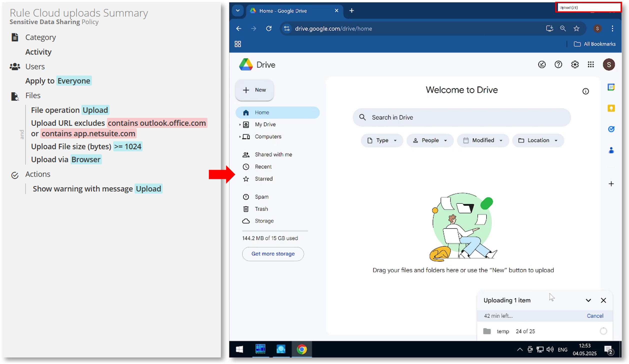Click the New button in Drive
Screen dimensions: 629x364
point(254,90)
